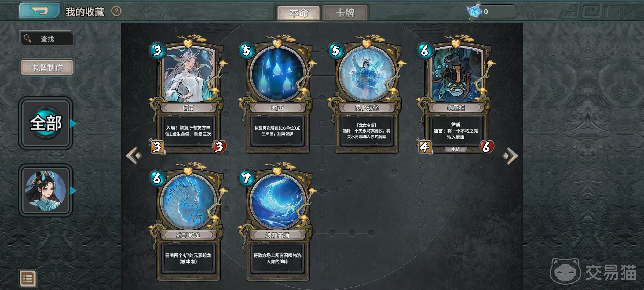Click the 查找 search field
Viewport: 644px width, 290px height.
click(x=47, y=38)
